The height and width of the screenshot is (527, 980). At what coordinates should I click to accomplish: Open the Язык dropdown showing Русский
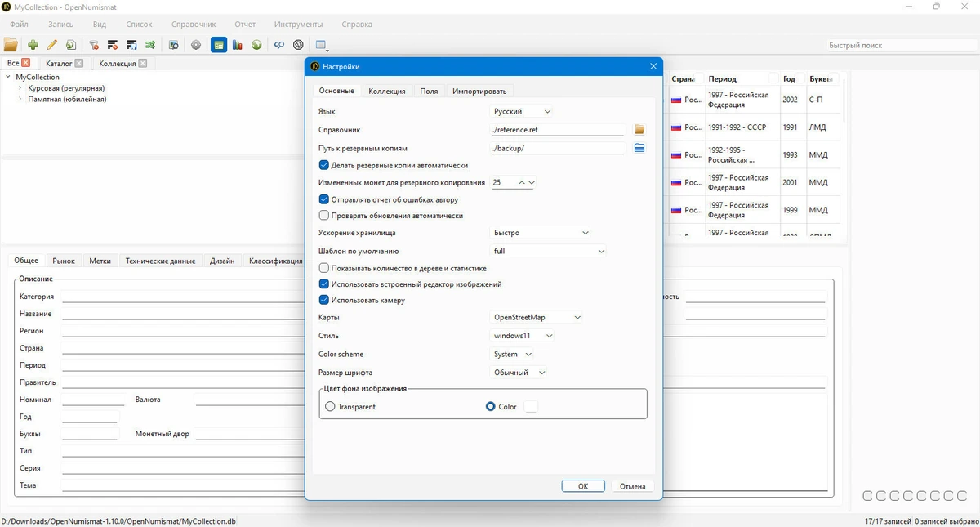tap(523, 111)
